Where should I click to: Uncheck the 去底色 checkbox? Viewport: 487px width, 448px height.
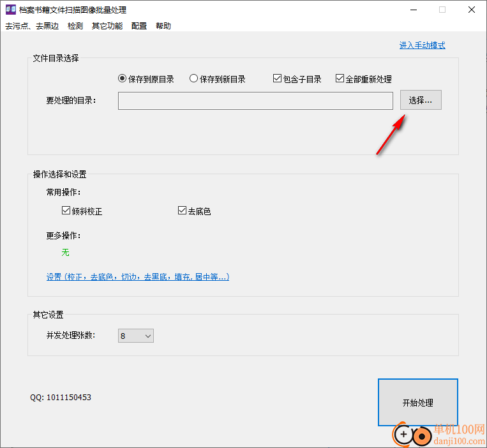coord(182,211)
